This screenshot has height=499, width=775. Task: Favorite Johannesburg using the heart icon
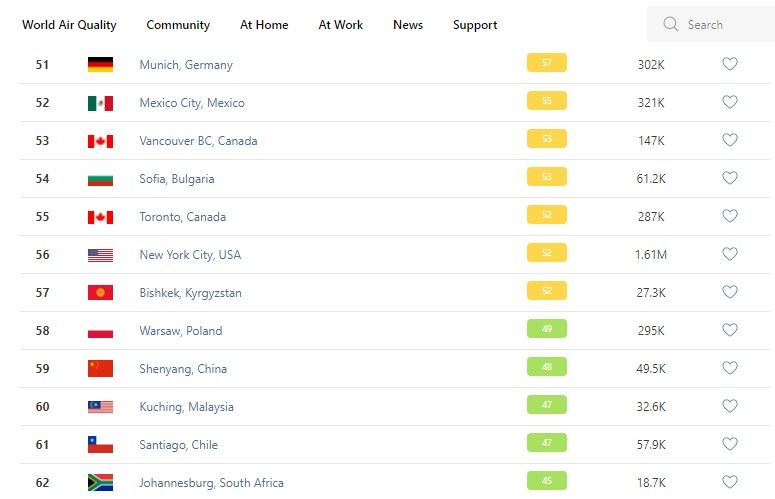pos(730,482)
